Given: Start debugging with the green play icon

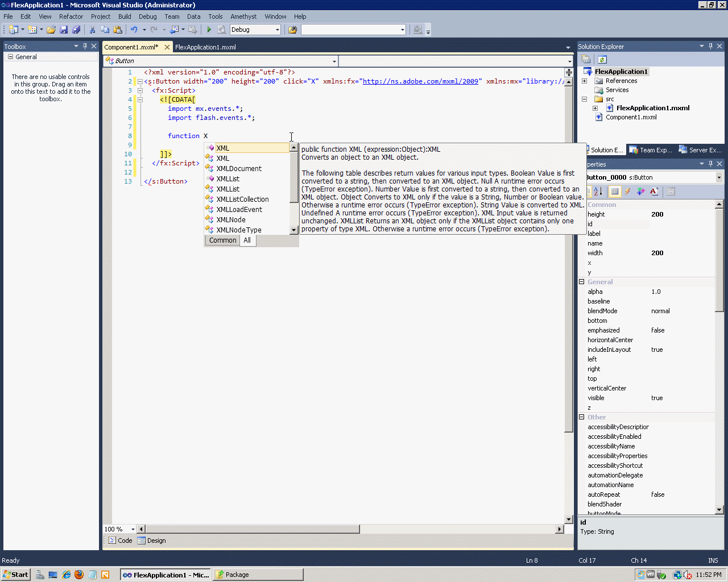Looking at the screenshot, I should [x=209, y=30].
